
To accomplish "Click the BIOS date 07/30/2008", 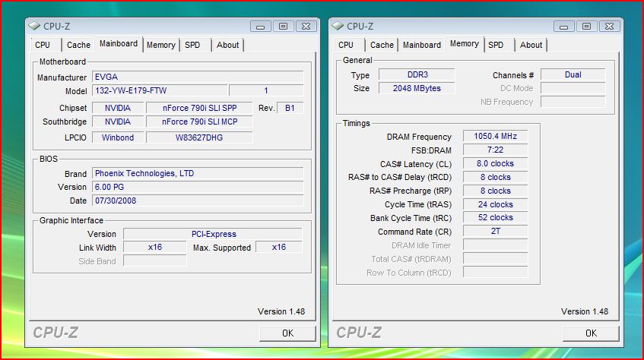I will point(198,201).
